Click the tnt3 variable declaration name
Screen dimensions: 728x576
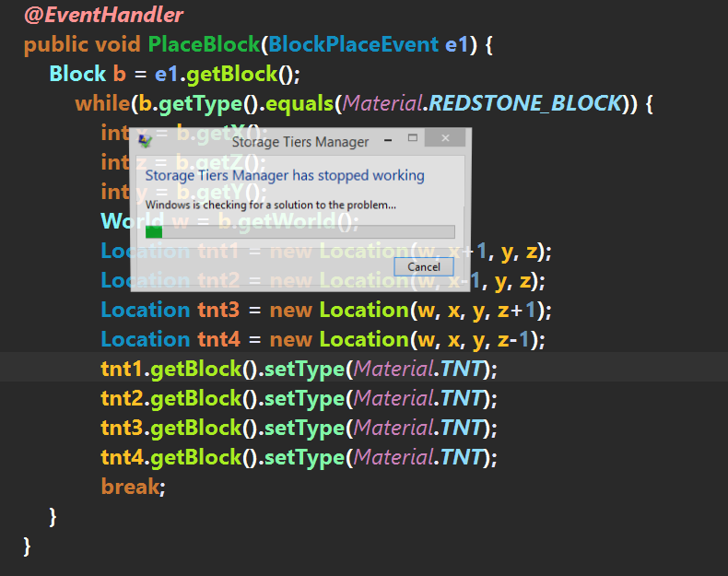click(220, 310)
